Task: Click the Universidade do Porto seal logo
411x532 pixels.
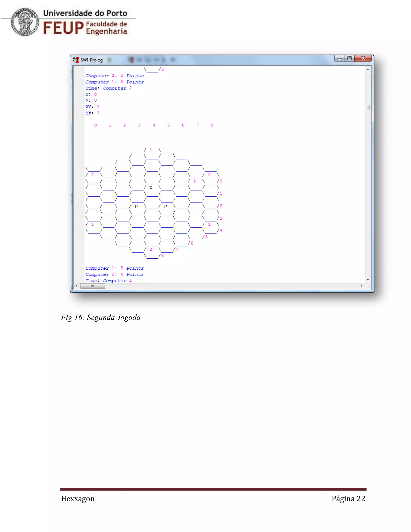Action: 25,22
